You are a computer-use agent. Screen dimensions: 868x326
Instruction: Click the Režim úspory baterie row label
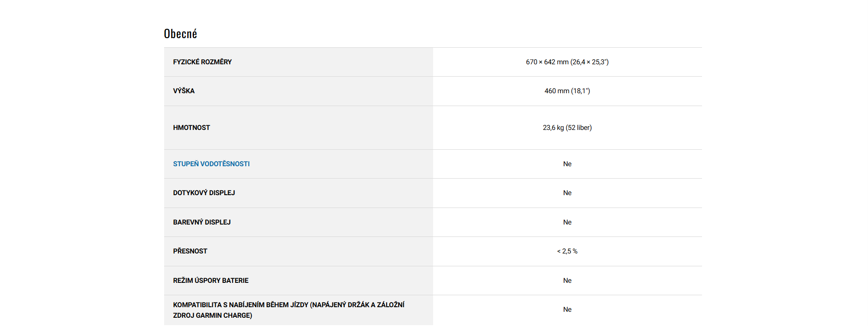tap(211, 281)
